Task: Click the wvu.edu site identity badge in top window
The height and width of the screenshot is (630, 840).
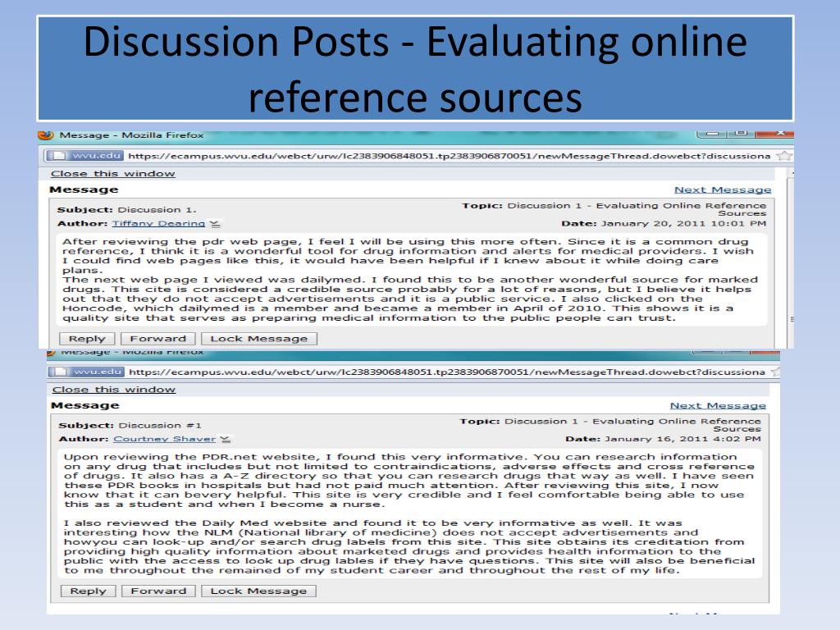Action: point(85,156)
